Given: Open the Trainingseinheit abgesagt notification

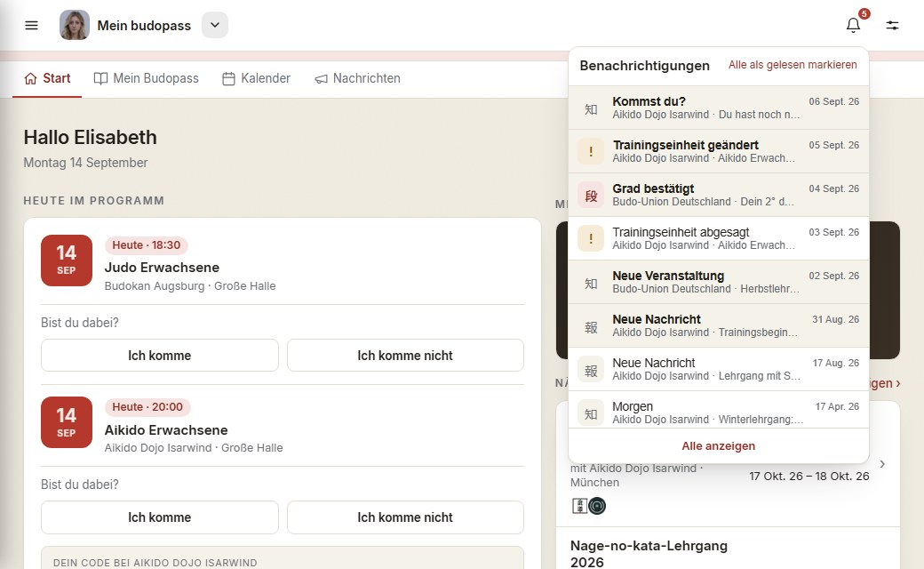Looking at the screenshot, I should [719, 239].
